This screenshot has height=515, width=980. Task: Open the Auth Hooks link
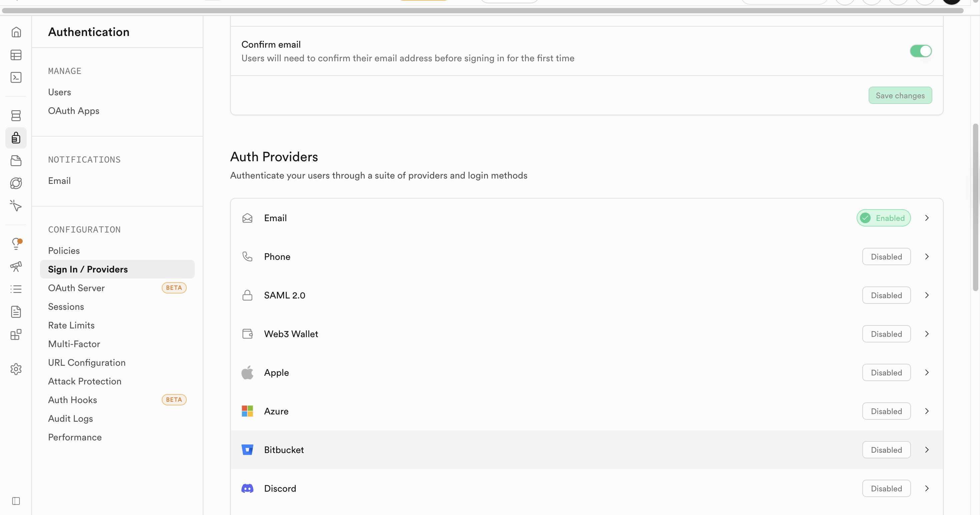tap(72, 400)
